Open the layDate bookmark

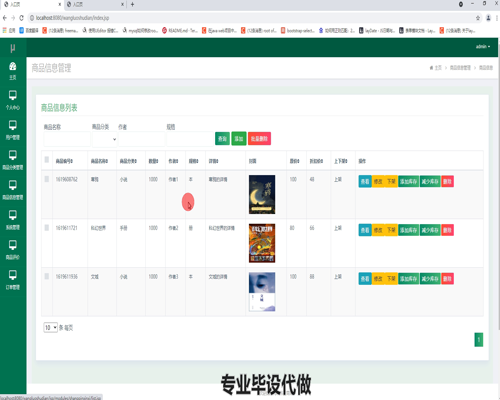[377, 30]
